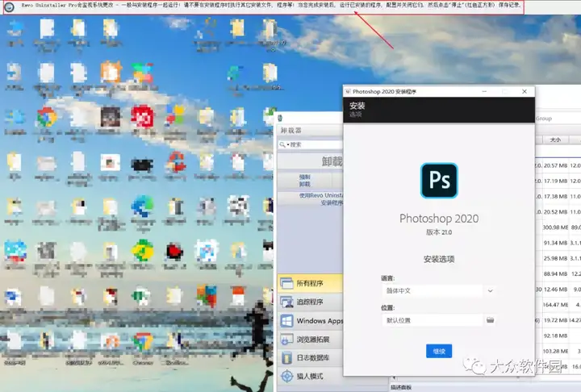Viewport: 581px width, 392px height.
Task: Select the row with 20.52 MB
Action: click(558, 212)
